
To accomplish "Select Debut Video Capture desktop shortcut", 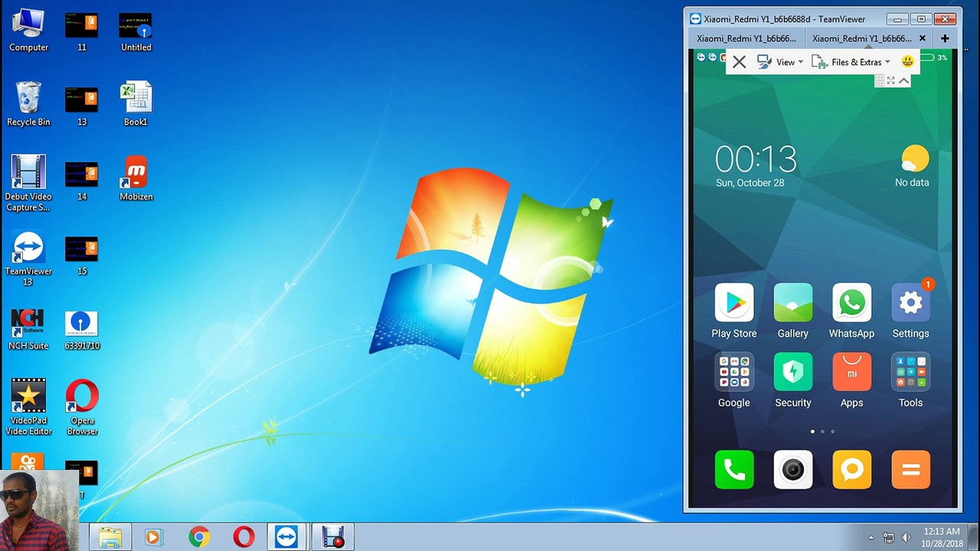I will pos(28,184).
